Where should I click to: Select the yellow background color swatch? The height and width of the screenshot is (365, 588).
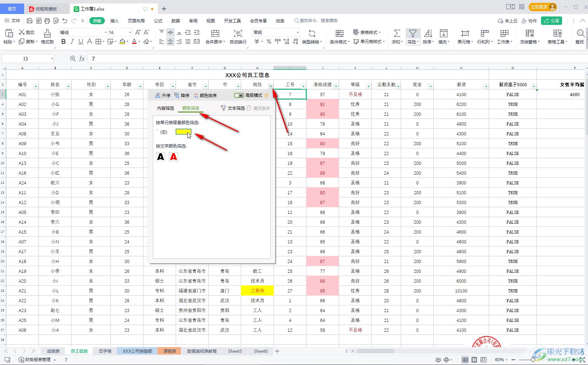(183, 132)
